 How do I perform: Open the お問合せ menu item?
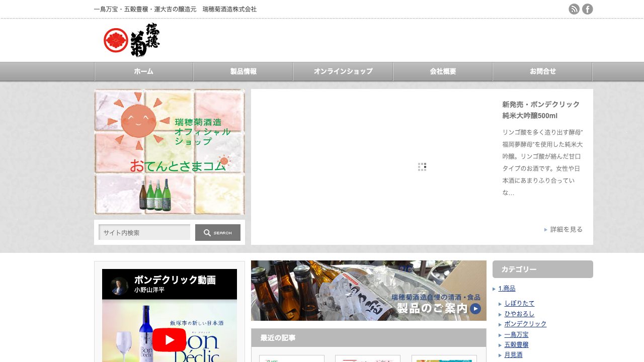[542, 71]
